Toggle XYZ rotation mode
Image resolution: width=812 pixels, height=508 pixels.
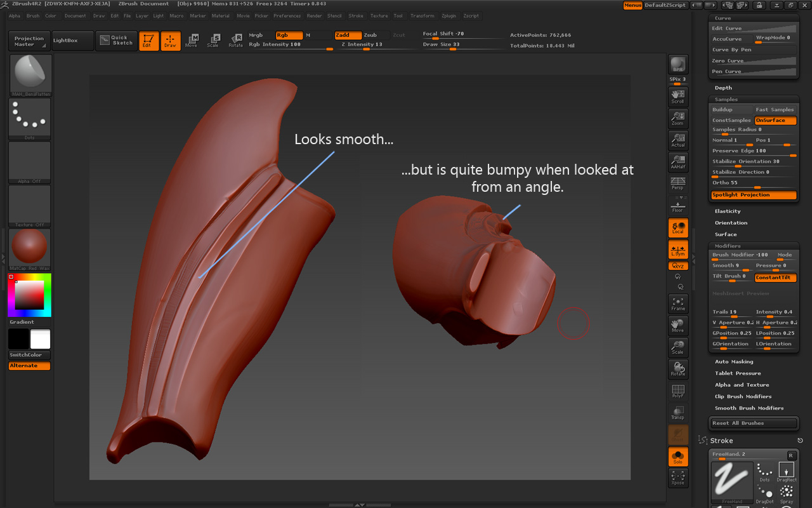pyautogui.click(x=678, y=266)
